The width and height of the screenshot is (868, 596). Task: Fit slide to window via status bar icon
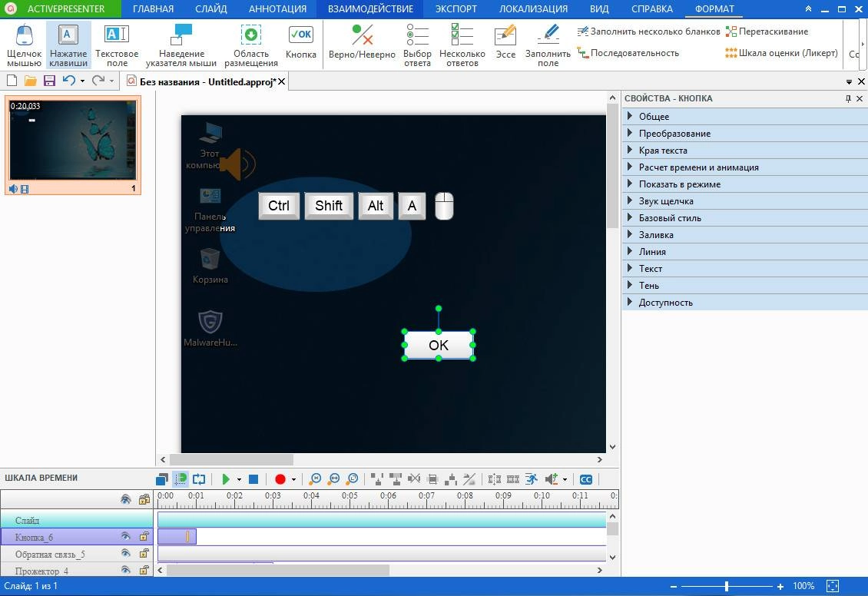coord(833,586)
